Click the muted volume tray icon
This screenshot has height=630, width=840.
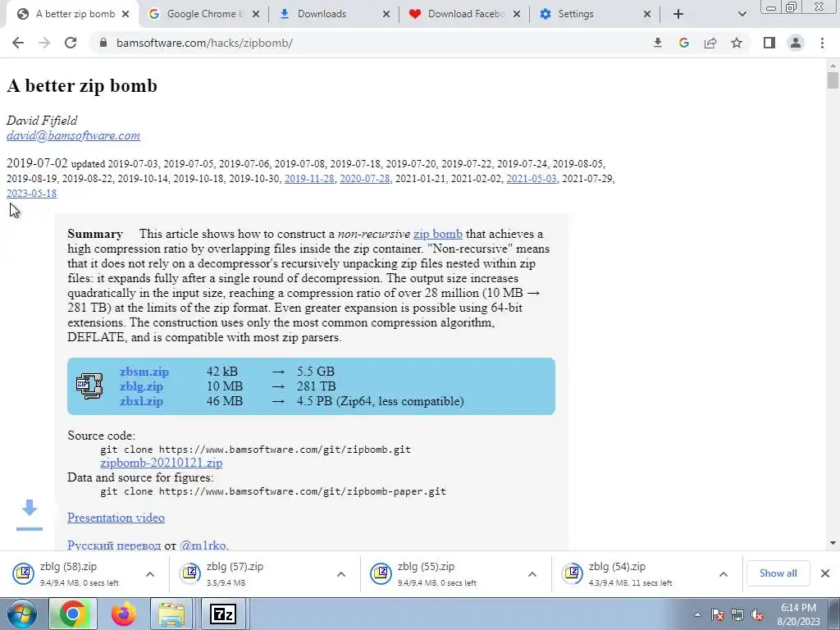pos(757,614)
